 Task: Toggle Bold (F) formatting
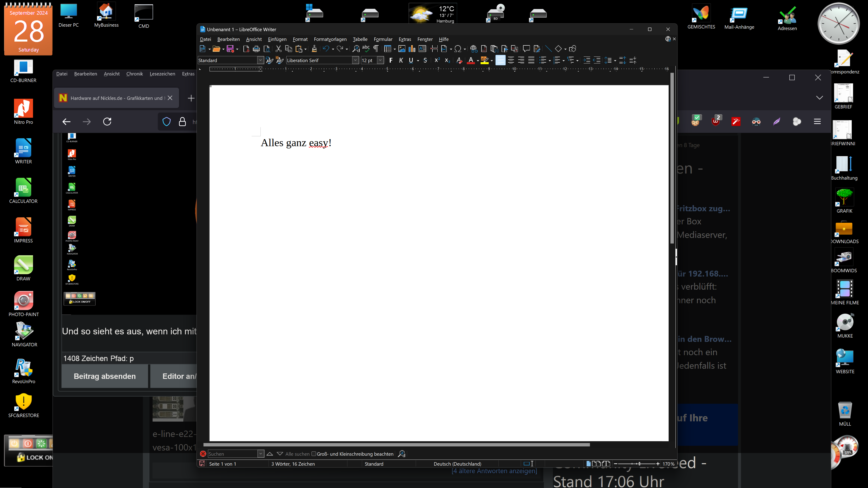tap(391, 61)
